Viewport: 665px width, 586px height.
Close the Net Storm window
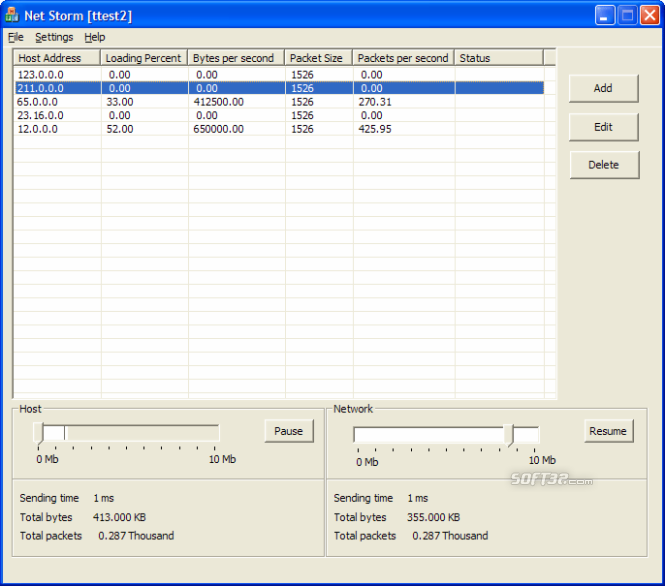click(x=649, y=16)
